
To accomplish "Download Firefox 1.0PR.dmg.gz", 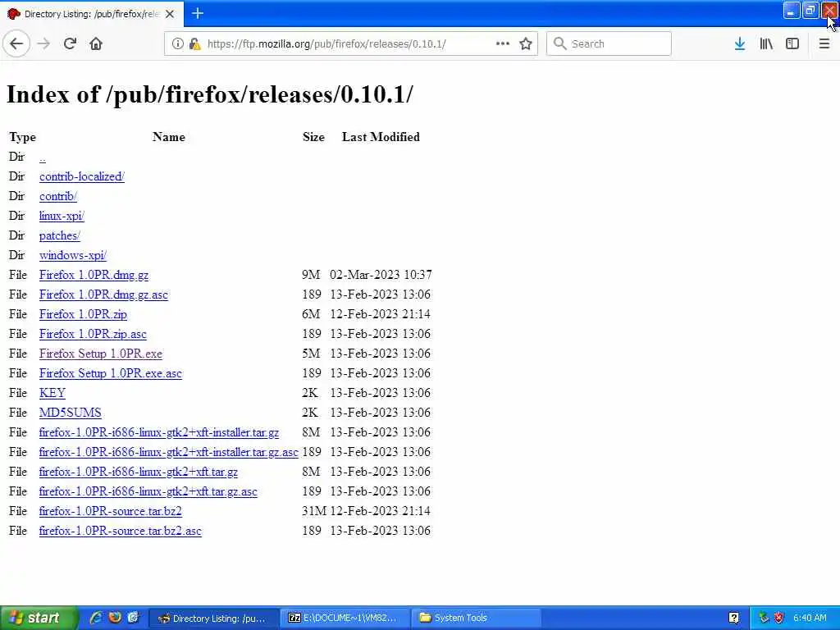I will point(94,275).
